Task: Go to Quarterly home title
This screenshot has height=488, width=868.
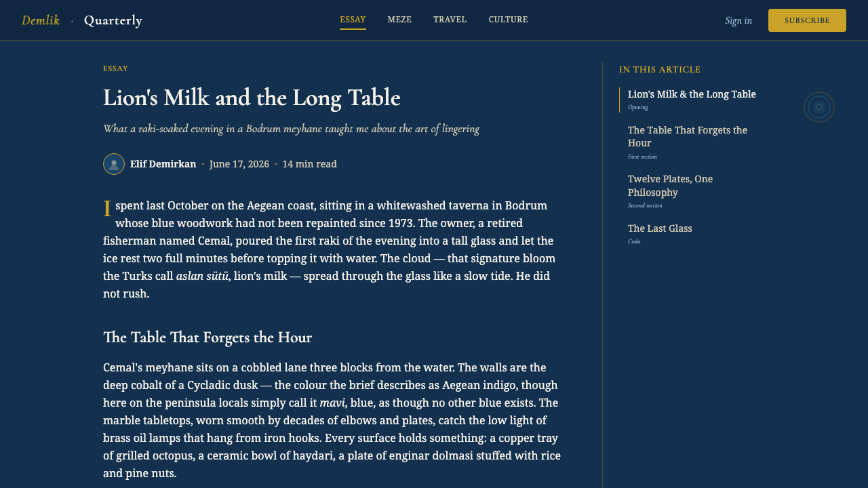Action: coord(113,20)
